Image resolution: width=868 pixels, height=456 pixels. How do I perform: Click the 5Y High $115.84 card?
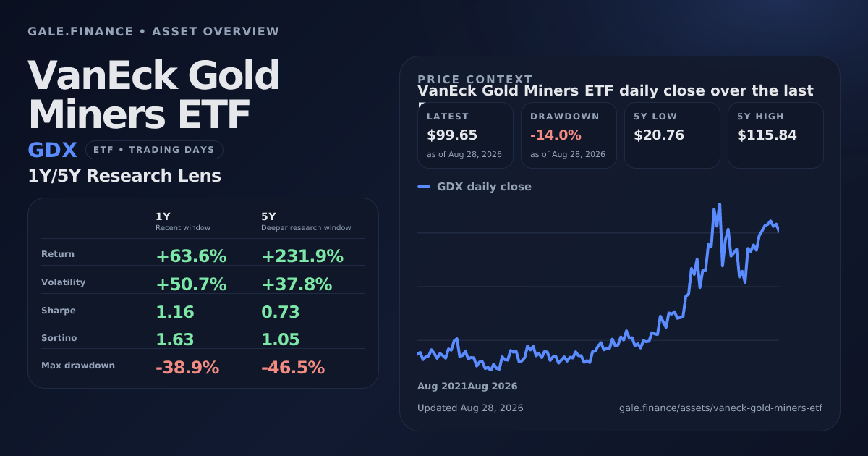(x=775, y=135)
